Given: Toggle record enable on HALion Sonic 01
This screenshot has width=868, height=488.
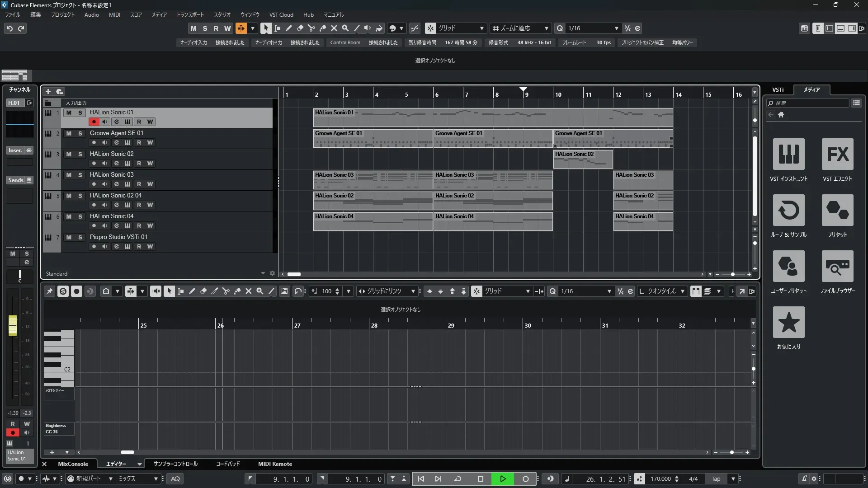Looking at the screenshot, I should [x=94, y=122].
